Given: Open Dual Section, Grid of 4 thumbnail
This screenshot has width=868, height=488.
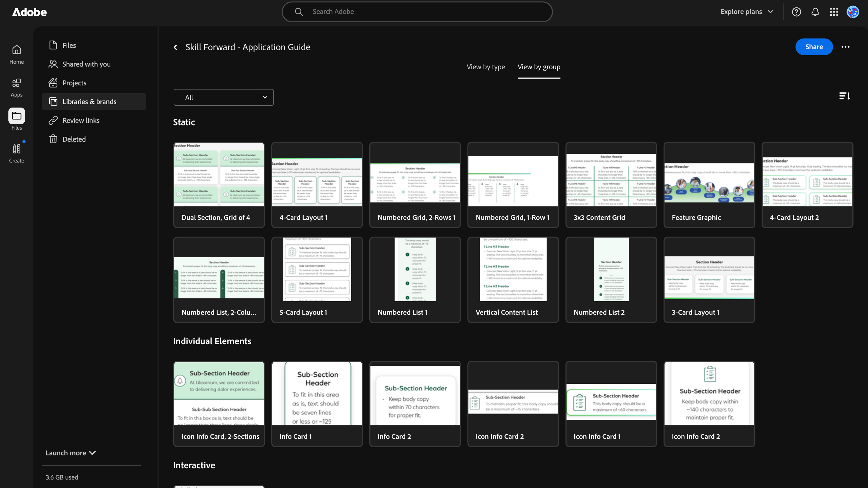Looking at the screenshot, I should tap(219, 174).
